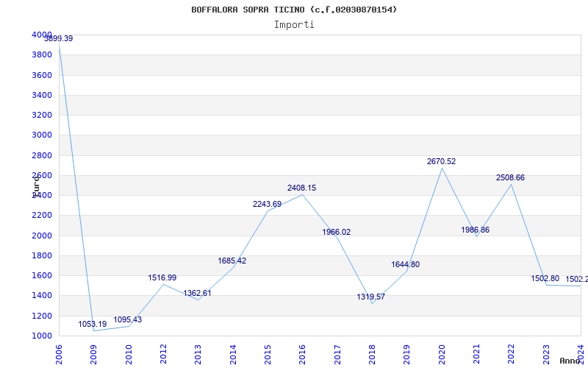Click the data label 2243.69
This screenshot has width=588, height=368.
click(x=267, y=204)
